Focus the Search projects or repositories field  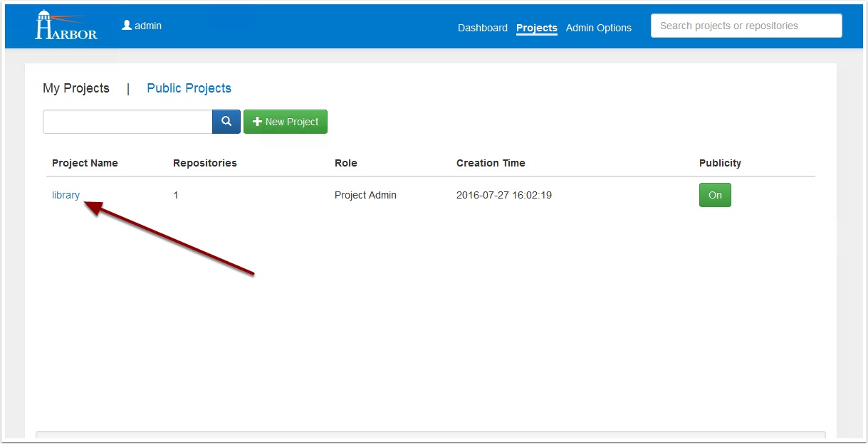pyautogui.click(x=746, y=26)
